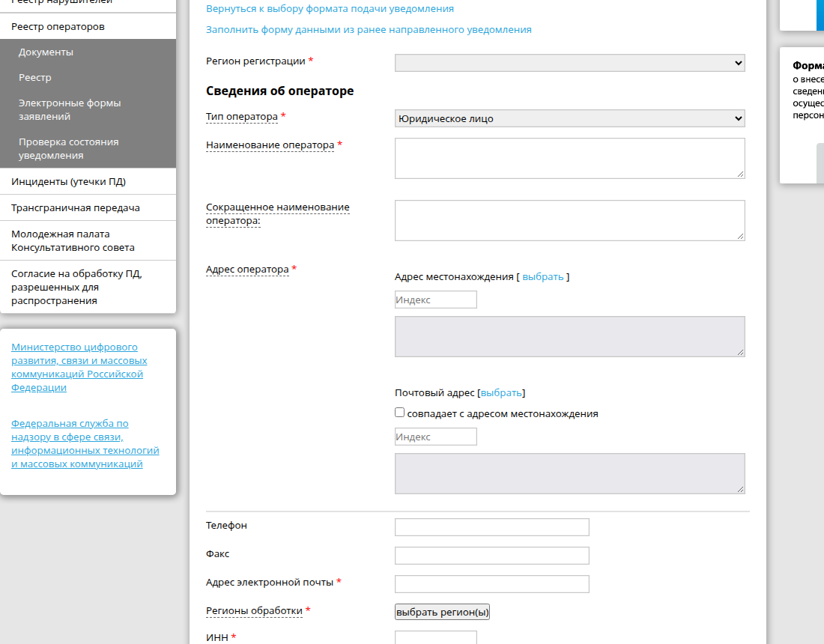This screenshot has height=644, width=824.
Task: Click the Почтовый адрес address text area
Action: coord(569,474)
